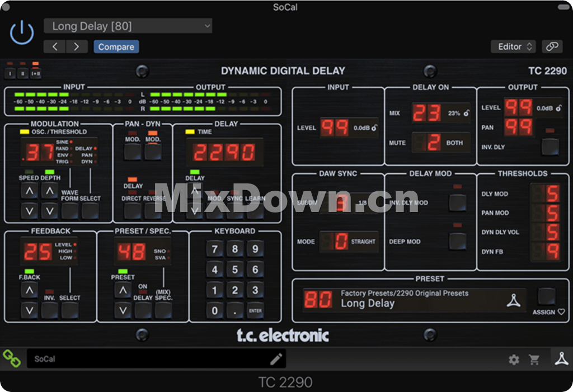Toggle the Delay ON button
The height and width of the screenshot is (392, 573).
[x=143, y=310]
